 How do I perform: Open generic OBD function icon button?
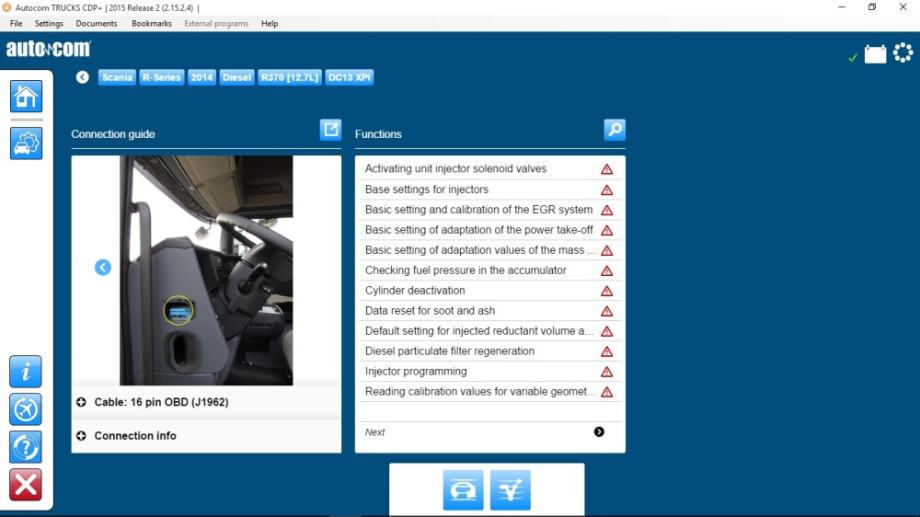pos(510,490)
